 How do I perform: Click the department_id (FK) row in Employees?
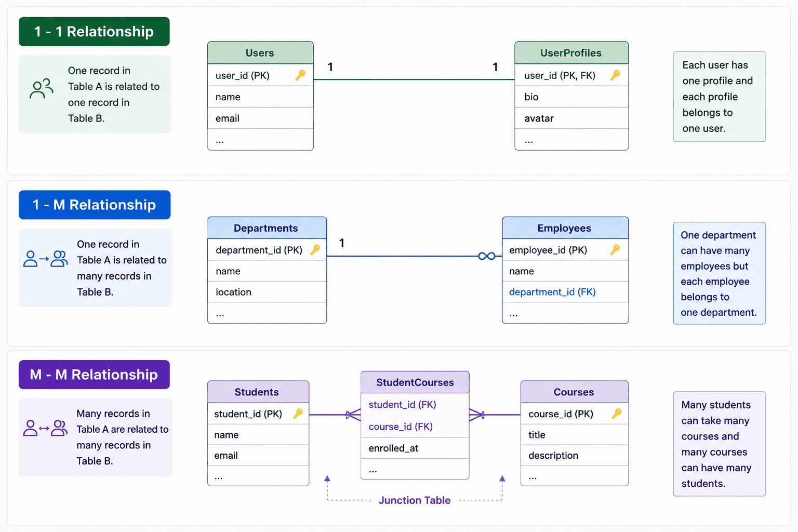(565, 292)
